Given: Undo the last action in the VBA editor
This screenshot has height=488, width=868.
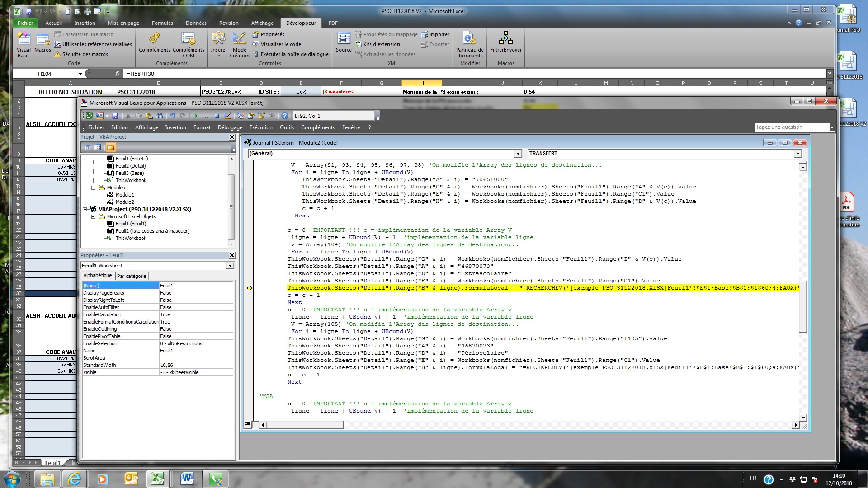Looking at the screenshot, I should coord(172,116).
